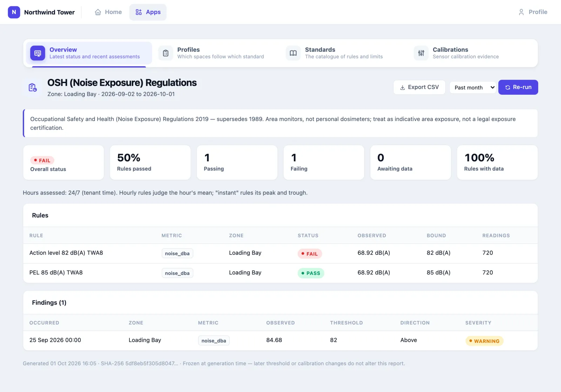This screenshot has width=561, height=392.
Task: Click the refresh icon in Re-run
Action: (508, 88)
